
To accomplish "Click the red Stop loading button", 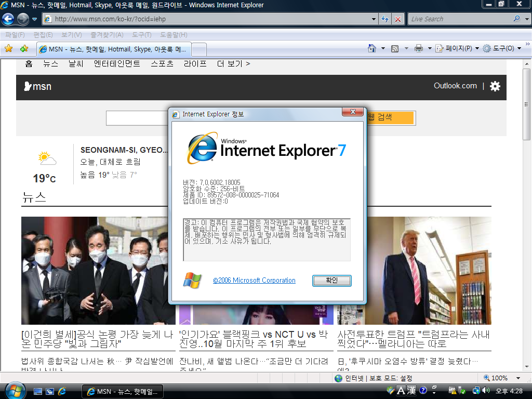I will [x=397, y=19].
